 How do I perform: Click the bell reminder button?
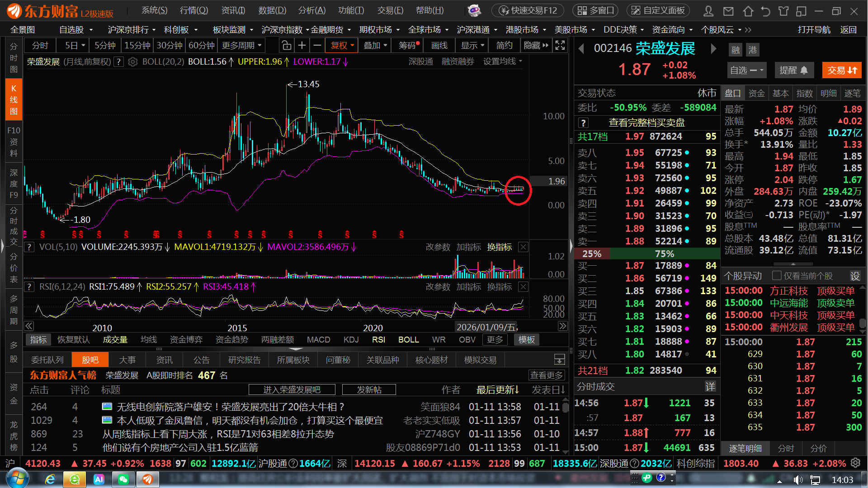[794, 70]
